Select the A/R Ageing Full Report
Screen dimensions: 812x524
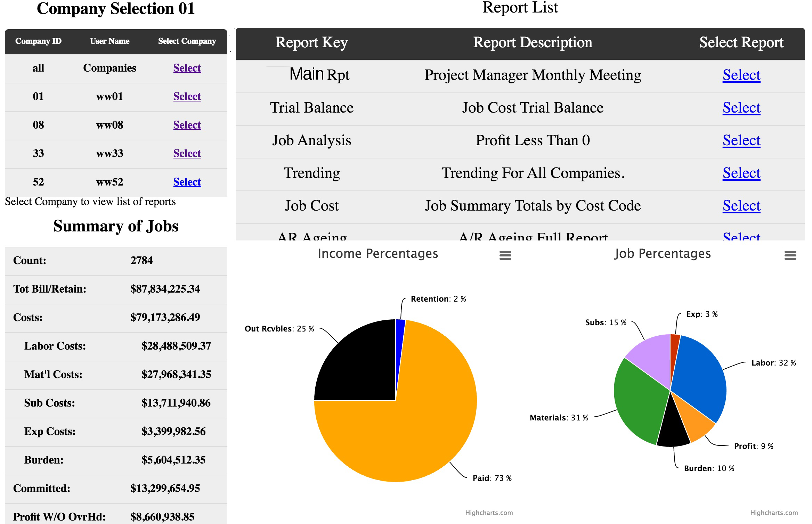point(741,236)
